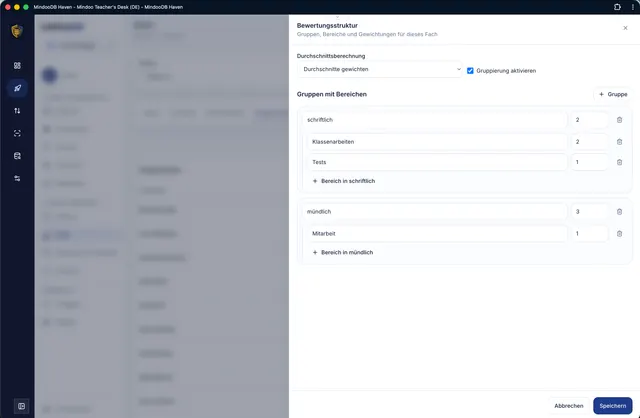Screen dimensions: 640x418
Task: Edit the mündlich weight field
Action: click(x=589, y=212)
